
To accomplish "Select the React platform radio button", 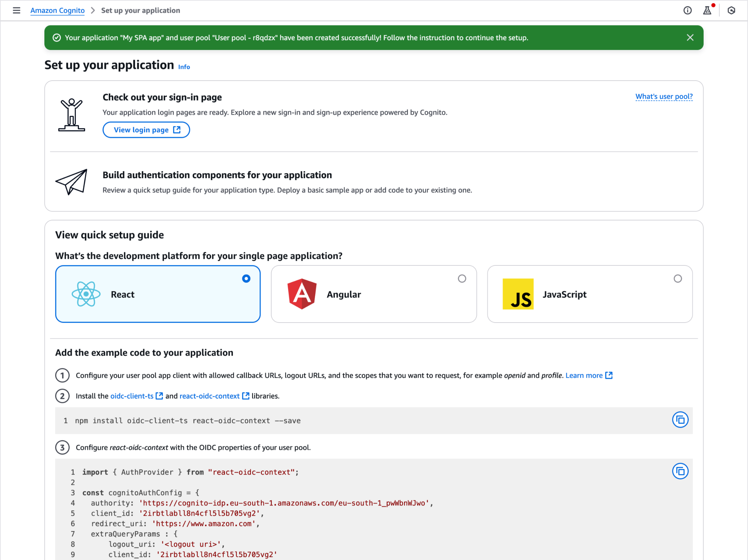I will click(x=246, y=278).
